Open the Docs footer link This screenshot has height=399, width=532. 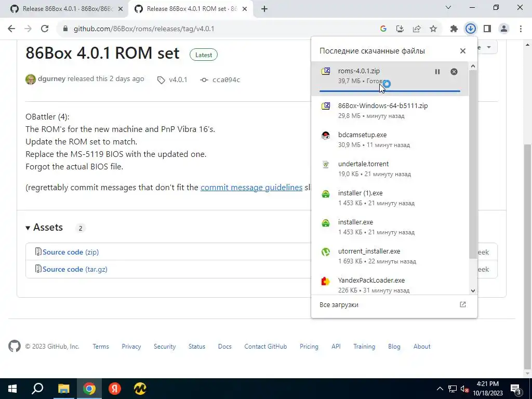[x=224, y=347]
